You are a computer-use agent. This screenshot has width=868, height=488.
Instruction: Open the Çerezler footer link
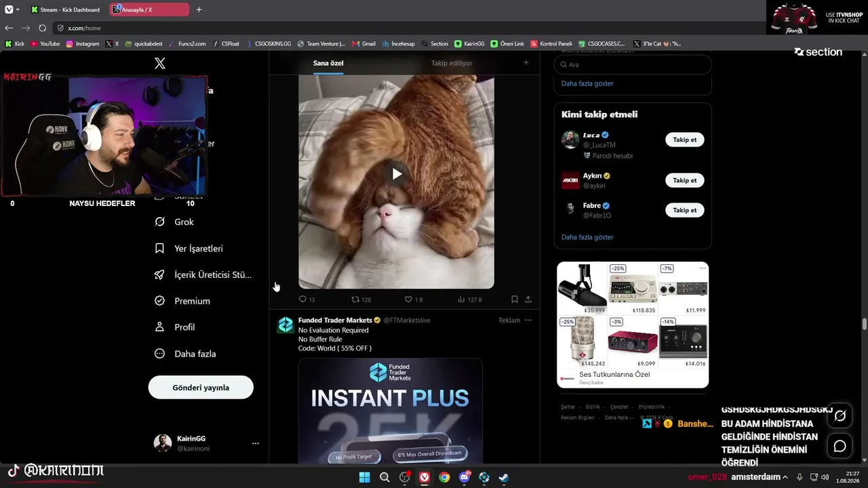[x=619, y=407]
